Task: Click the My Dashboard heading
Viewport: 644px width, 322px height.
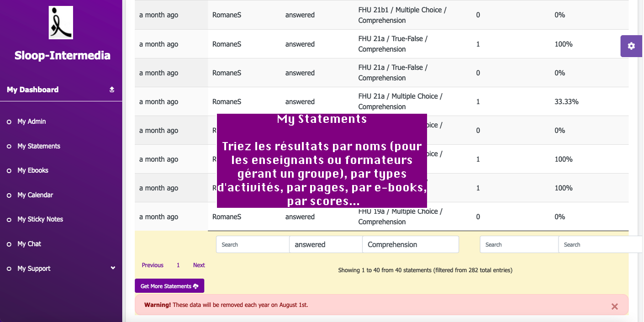Action: tap(32, 90)
